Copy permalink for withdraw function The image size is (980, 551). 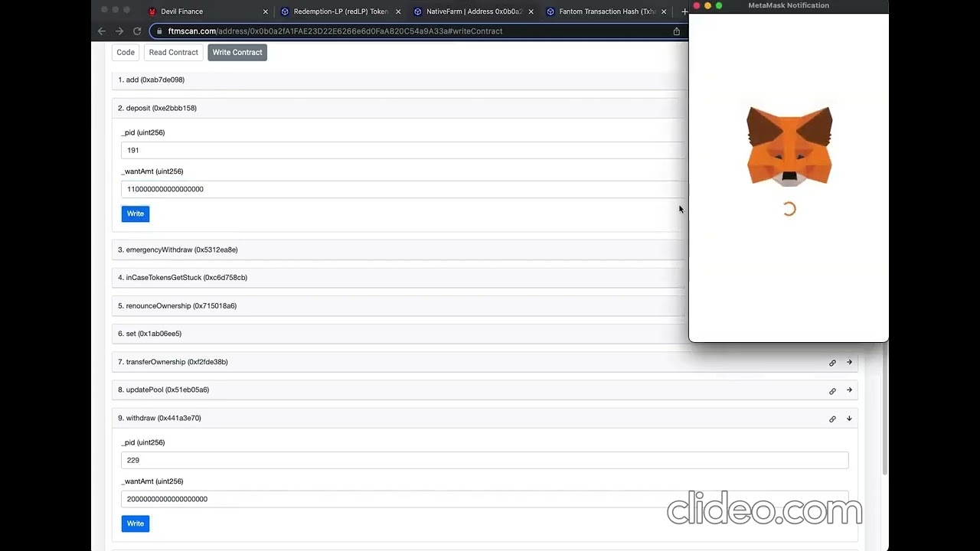point(832,419)
